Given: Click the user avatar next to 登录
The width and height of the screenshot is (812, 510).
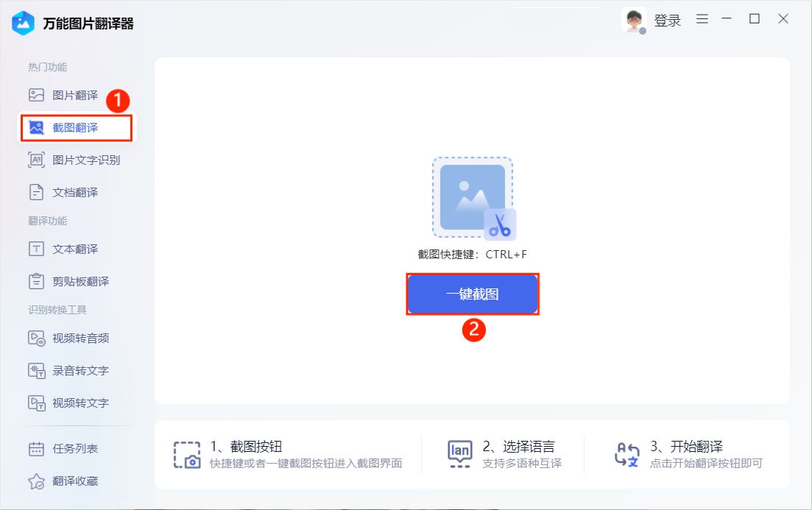Looking at the screenshot, I should coord(635,20).
